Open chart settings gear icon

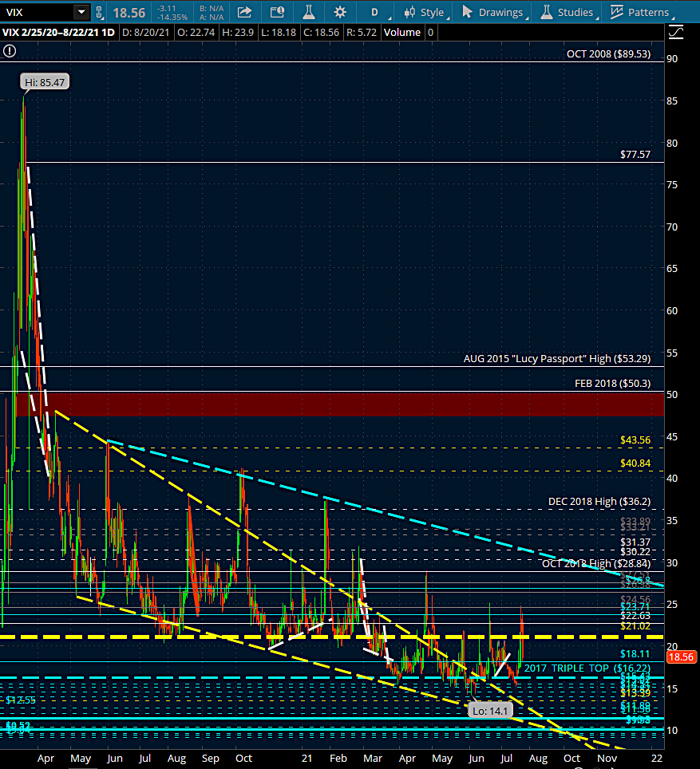[340, 12]
